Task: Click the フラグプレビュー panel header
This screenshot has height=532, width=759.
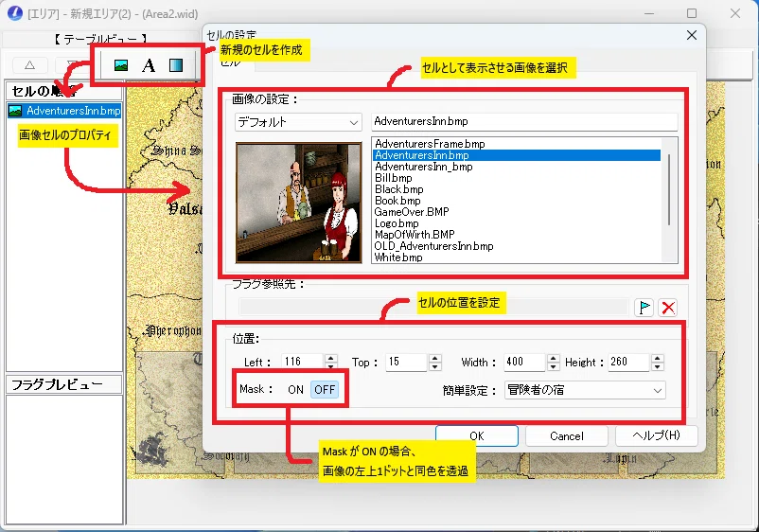Action: [x=64, y=384]
